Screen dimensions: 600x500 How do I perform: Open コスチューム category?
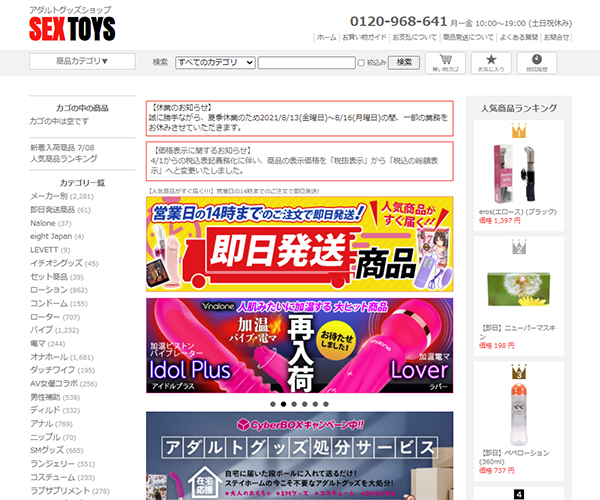[52, 477]
